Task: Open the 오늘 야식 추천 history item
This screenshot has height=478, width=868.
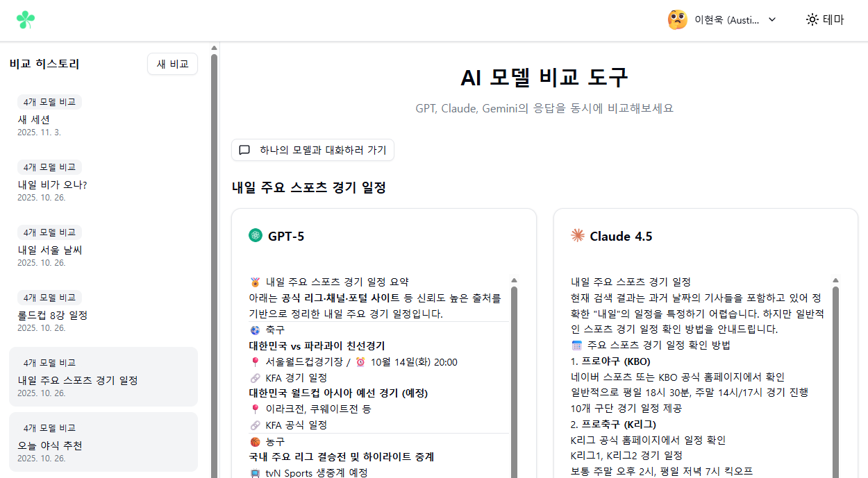Action: [x=103, y=442]
